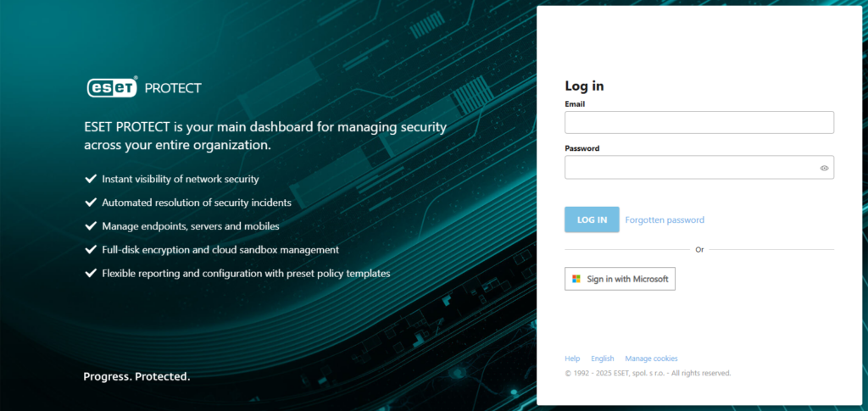Click 'Manage endpoints, servers and mobiles' text
Screen dimensions: 868x411
coord(191,226)
